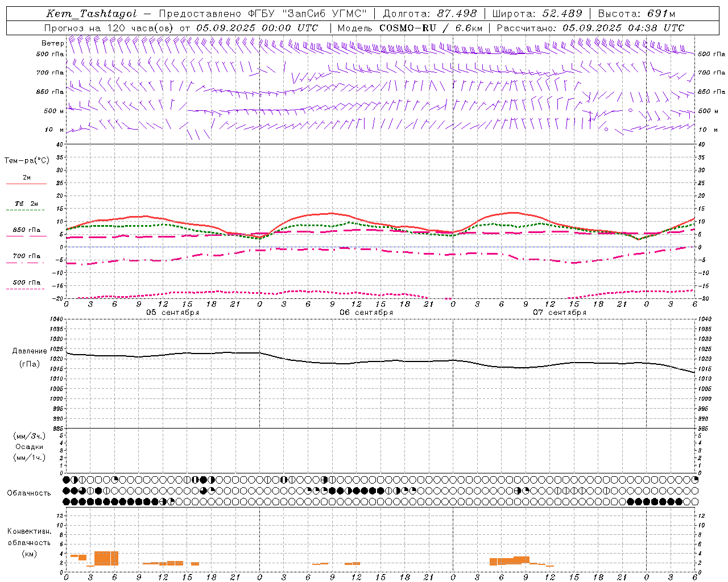Select the 'Высота: 691м' elevation text
Image resolution: width=728 pixels, height=582 pixels.
point(636,14)
